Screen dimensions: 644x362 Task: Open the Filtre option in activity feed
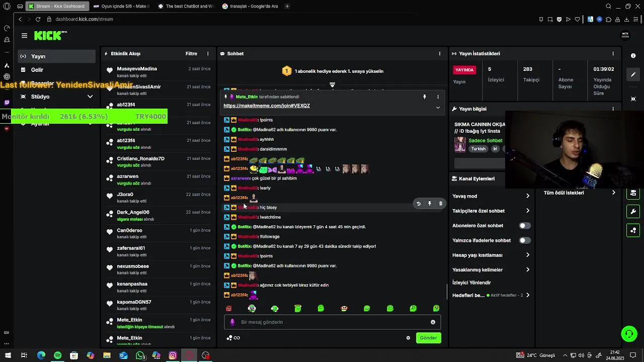click(191, 54)
